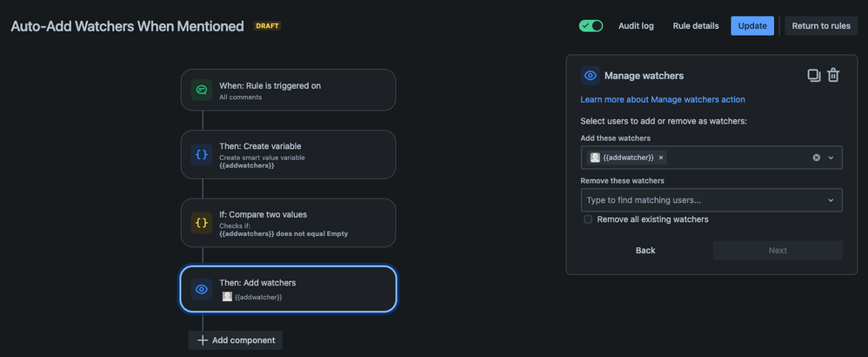Screen dimensions: 868x357
Task: Check Remove all existing watchers
Action: pyautogui.click(x=588, y=219)
